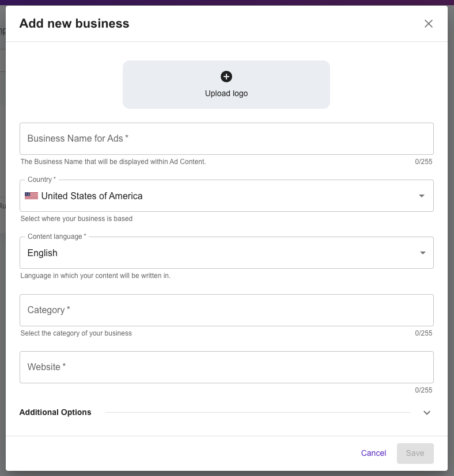Cancel adding the new business
Screen dimensions: 454x476
pos(373,453)
